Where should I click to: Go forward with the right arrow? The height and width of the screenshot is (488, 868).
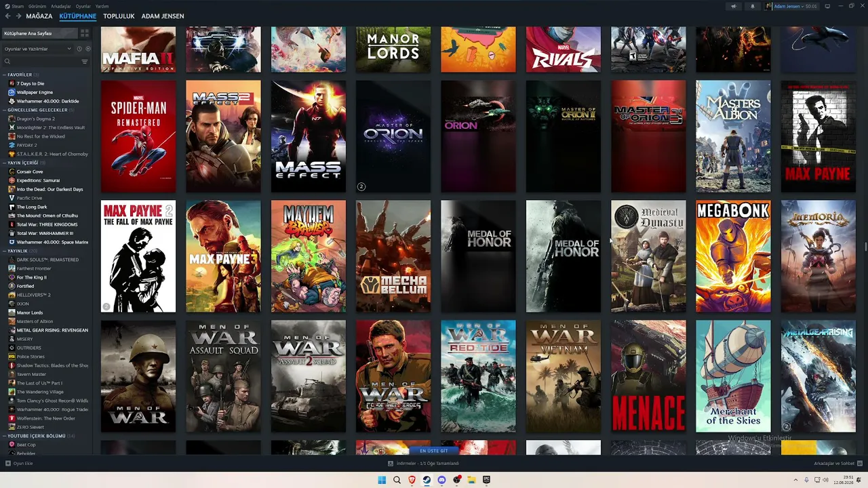[x=18, y=16]
